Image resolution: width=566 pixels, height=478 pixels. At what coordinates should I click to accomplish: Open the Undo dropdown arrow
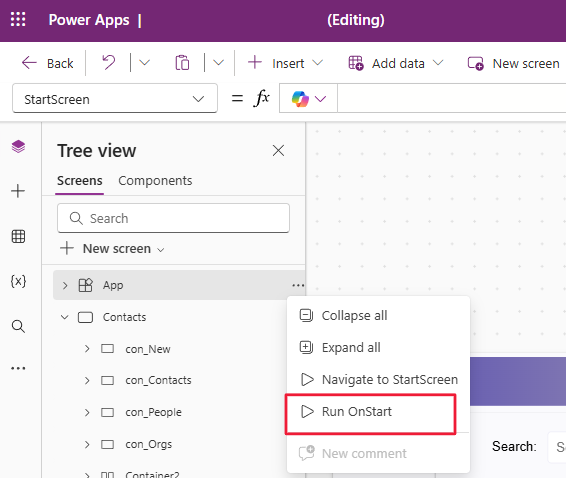click(x=144, y=63)
